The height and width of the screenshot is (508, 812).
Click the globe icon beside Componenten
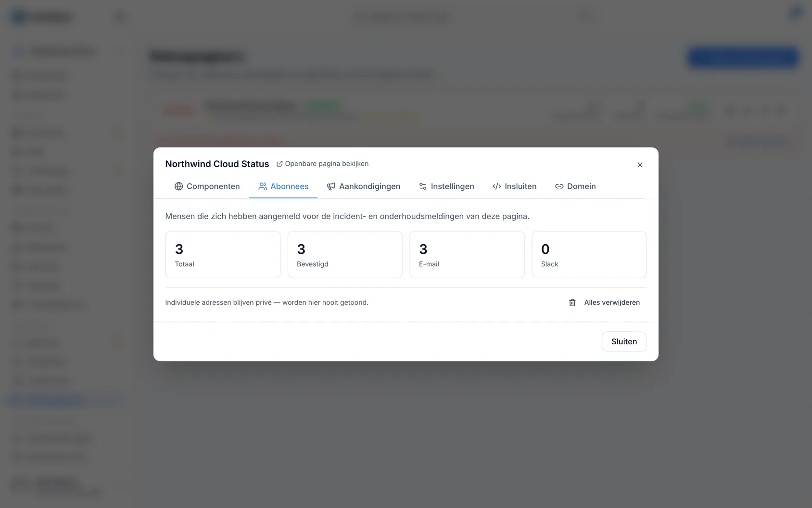178,186
